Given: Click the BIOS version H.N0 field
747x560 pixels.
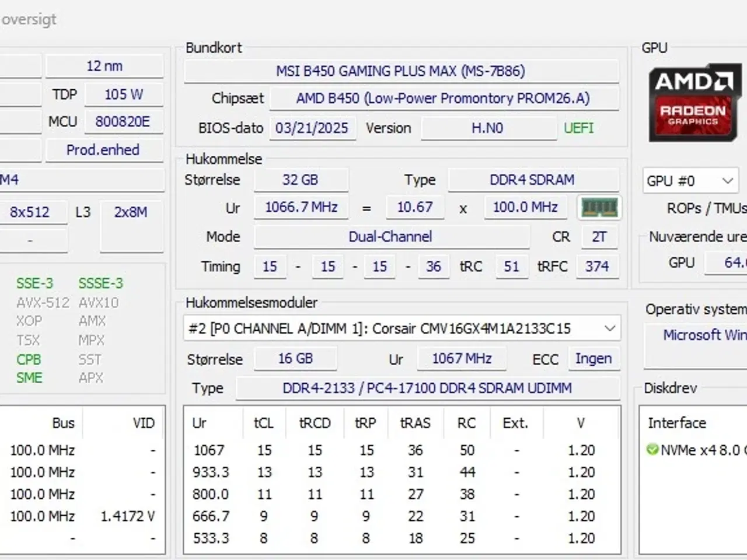Looking at the screenshot, I should click(488, 128).
